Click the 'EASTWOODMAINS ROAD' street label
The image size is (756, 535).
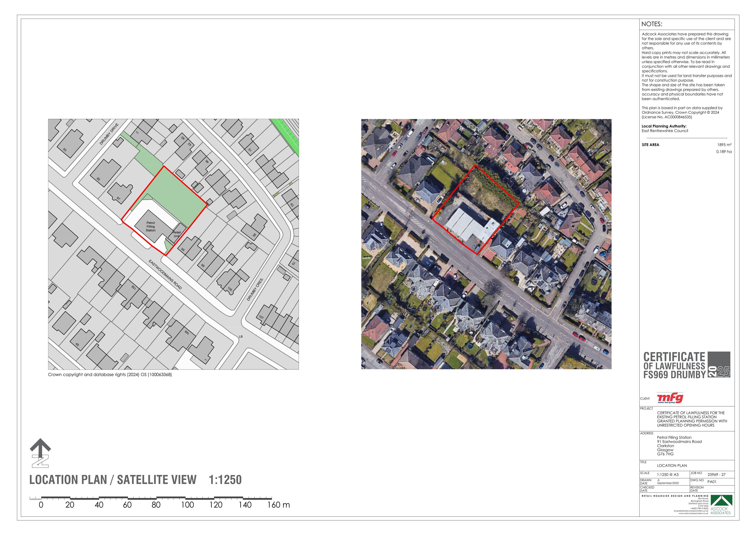[165, 275]
